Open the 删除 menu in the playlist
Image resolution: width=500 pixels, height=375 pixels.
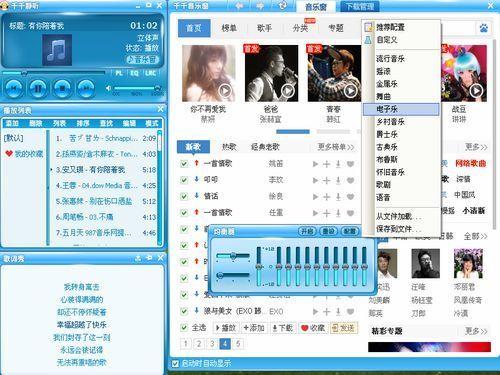pyautogui.click(x=36, y=123)
